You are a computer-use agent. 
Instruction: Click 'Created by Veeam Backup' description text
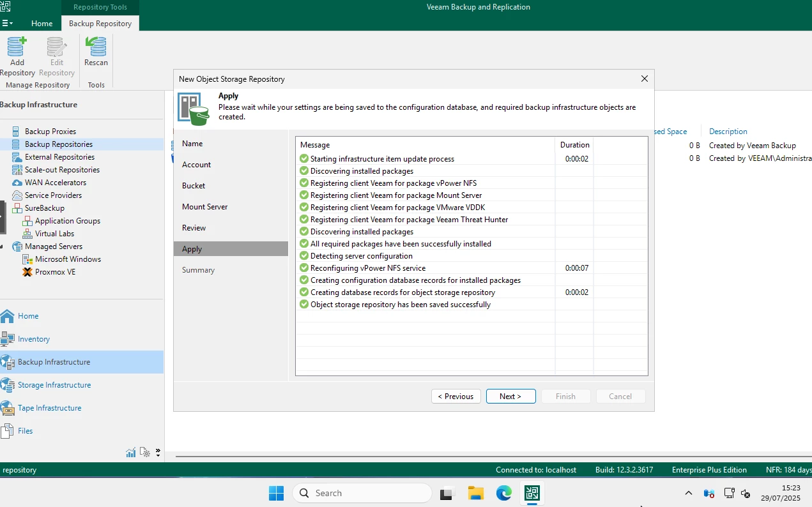point(753,146)
